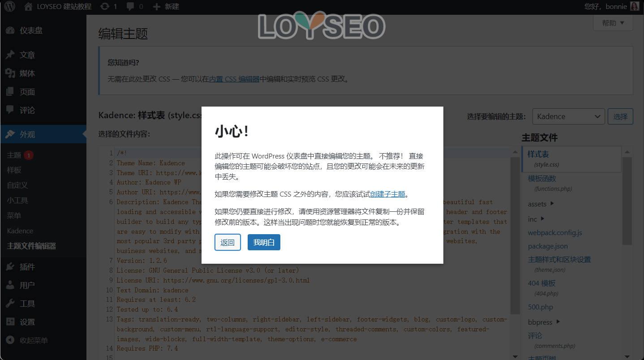This screenshot has height=360, width=644.
Task: Open the WordPress logo menu
Action: pos(9,6)
